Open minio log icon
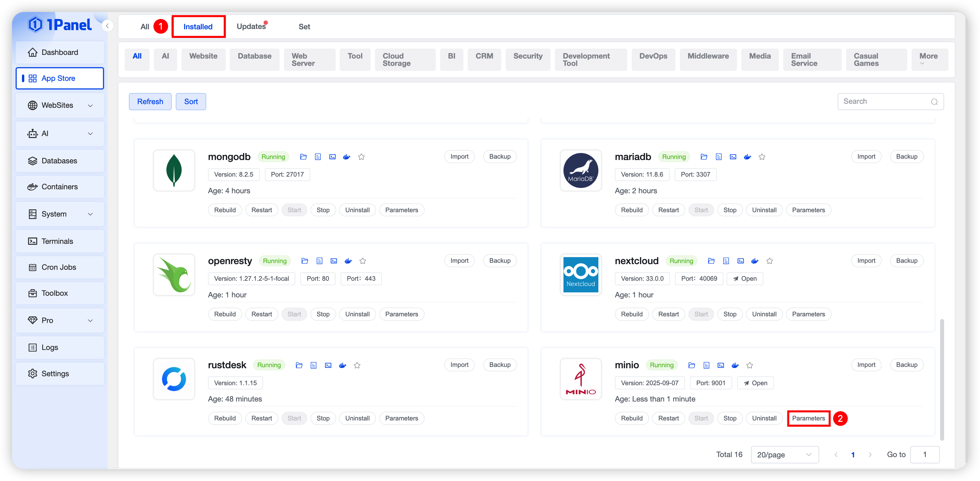This screenshot has height=481, width=980. [x=706, y=365]
